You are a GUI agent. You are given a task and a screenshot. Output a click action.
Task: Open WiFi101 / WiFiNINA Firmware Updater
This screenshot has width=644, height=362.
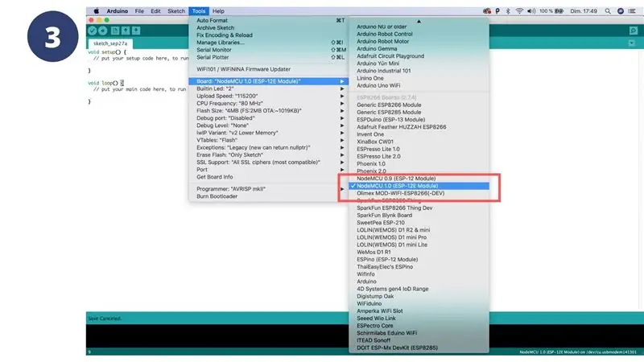click(x=269, y=69)
